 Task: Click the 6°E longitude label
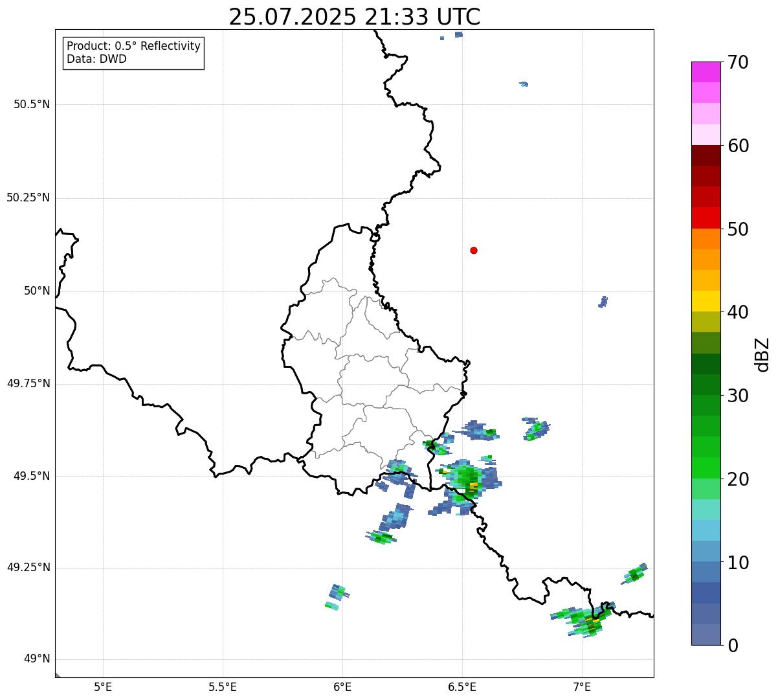tap(342, 686)
